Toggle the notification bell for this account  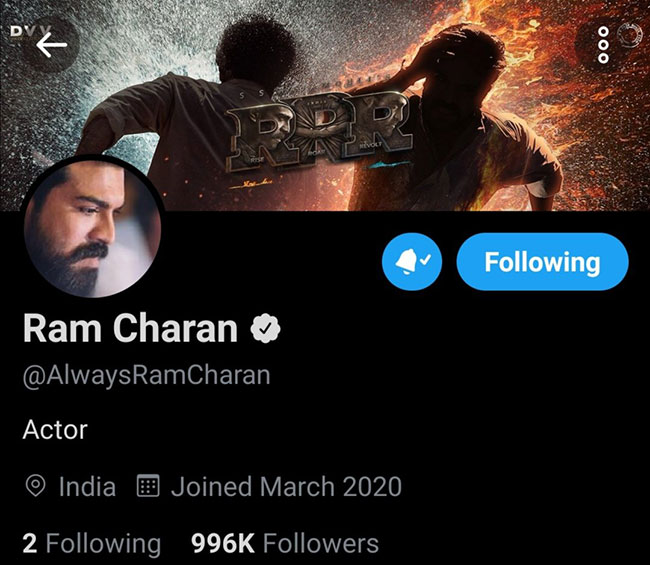tap(414, 263)
